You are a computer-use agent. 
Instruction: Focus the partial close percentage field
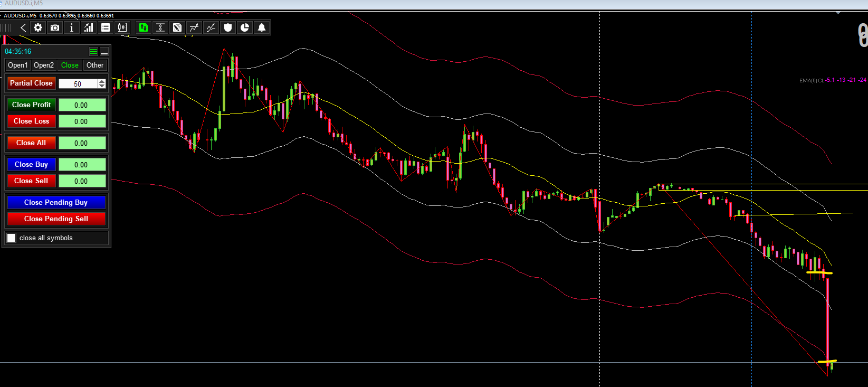click(x=78, y=83)
